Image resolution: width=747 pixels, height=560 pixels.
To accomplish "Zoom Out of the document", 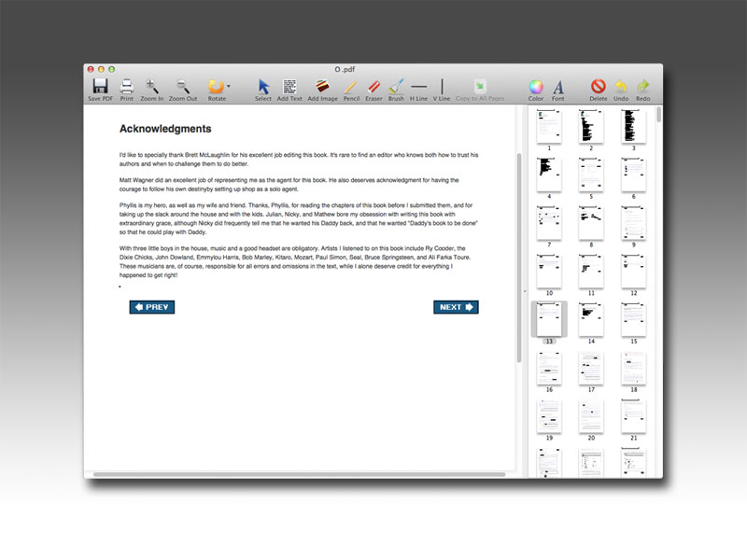I will click(x=183, y=86).
